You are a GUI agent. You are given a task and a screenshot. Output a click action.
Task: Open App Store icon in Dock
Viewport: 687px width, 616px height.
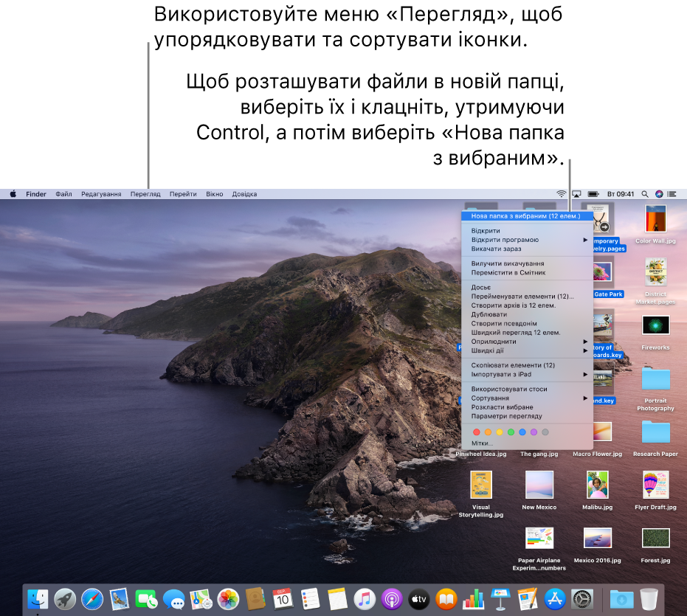click(555, 599)
